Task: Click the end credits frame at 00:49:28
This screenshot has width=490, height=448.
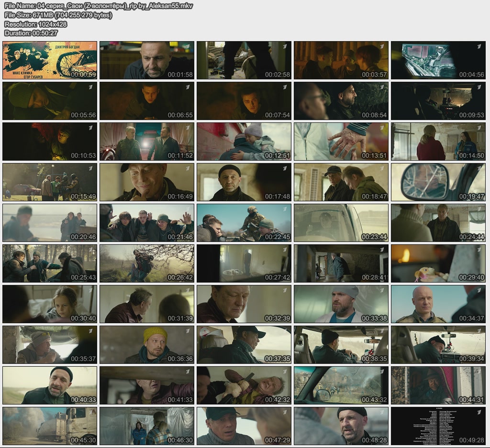Action: [x=438, y=426]
